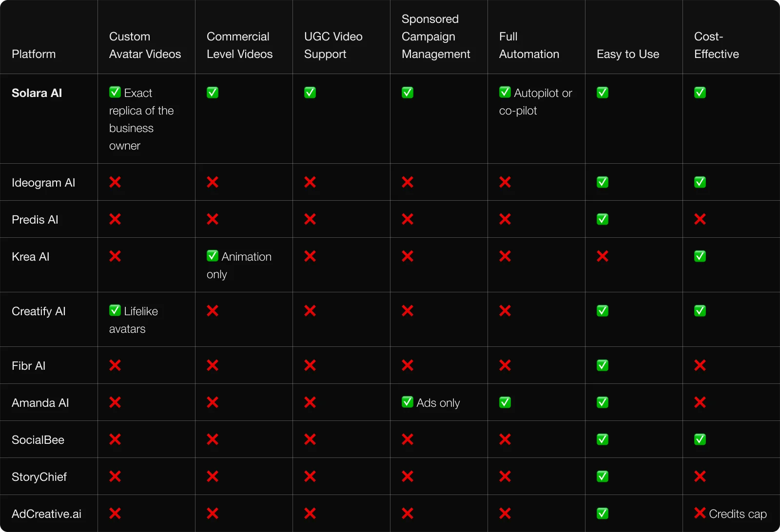Screen dimensions: 780x532
Task: Click StoryChief's Easy to Use checkmark
Action: tap(603, 476)
